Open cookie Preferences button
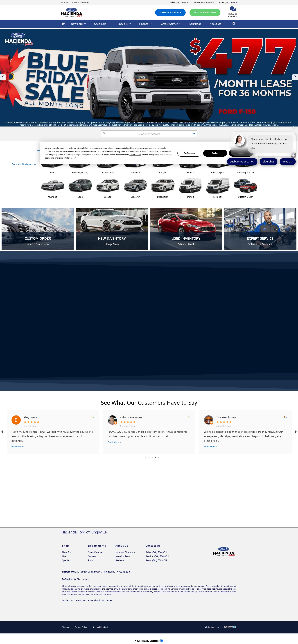 [189, 153]
